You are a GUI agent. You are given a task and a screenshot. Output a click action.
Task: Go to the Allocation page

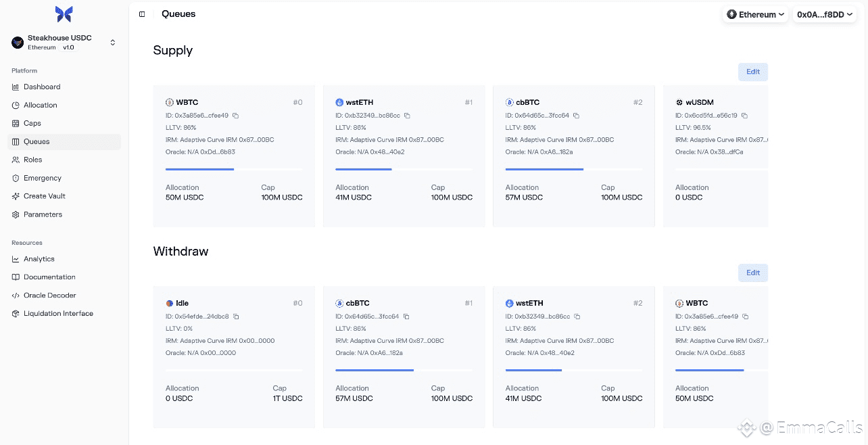click(x=40, y=105)
